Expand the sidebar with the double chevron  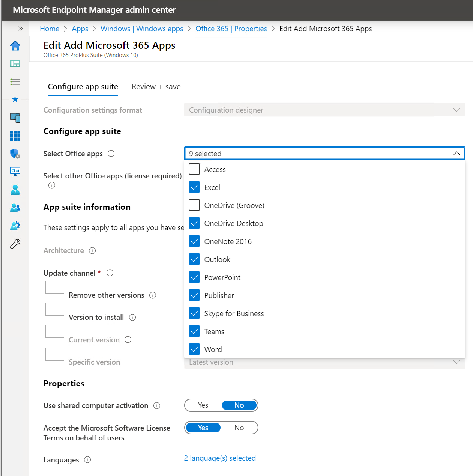click(20, 29)
